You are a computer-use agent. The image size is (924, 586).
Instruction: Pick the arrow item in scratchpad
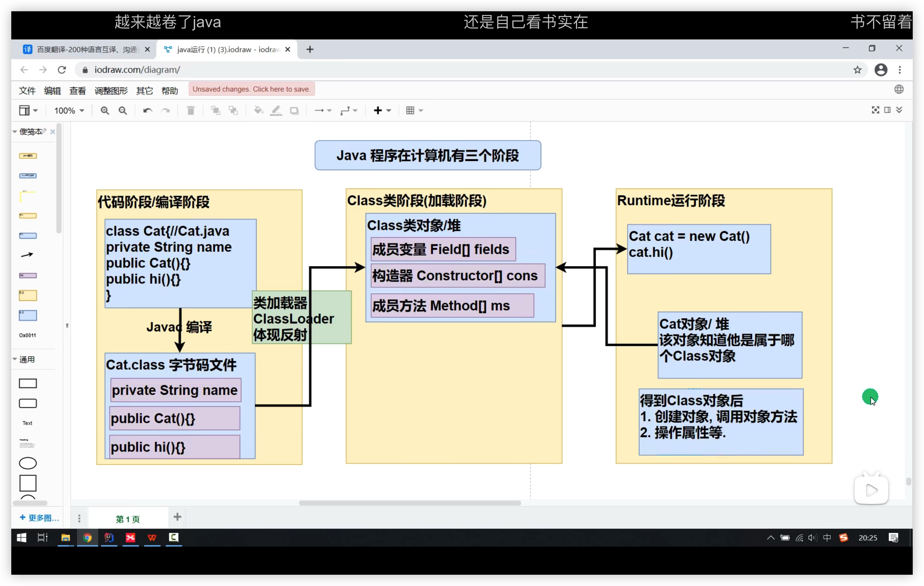[27, 254]
